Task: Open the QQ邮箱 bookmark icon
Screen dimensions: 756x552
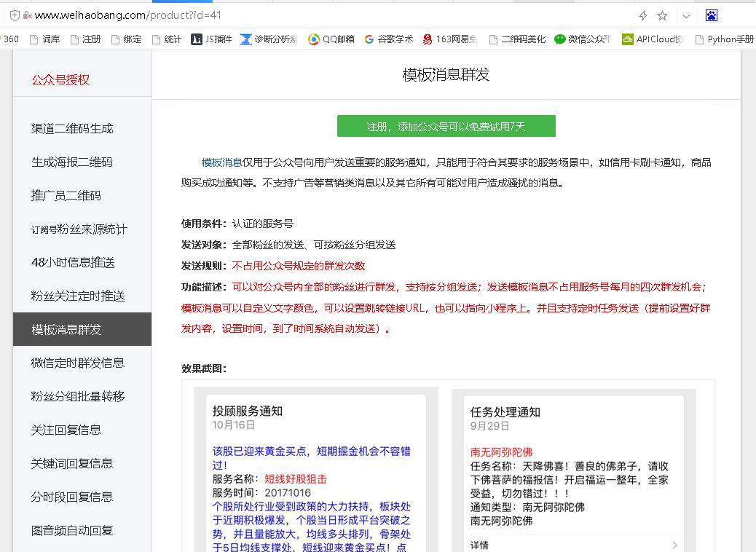Action: [314, 39]
